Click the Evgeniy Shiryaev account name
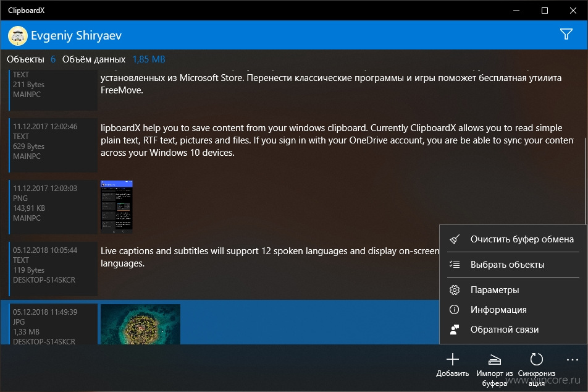The width and height of the screenshot is (588, 392). [x=76, y=36]
